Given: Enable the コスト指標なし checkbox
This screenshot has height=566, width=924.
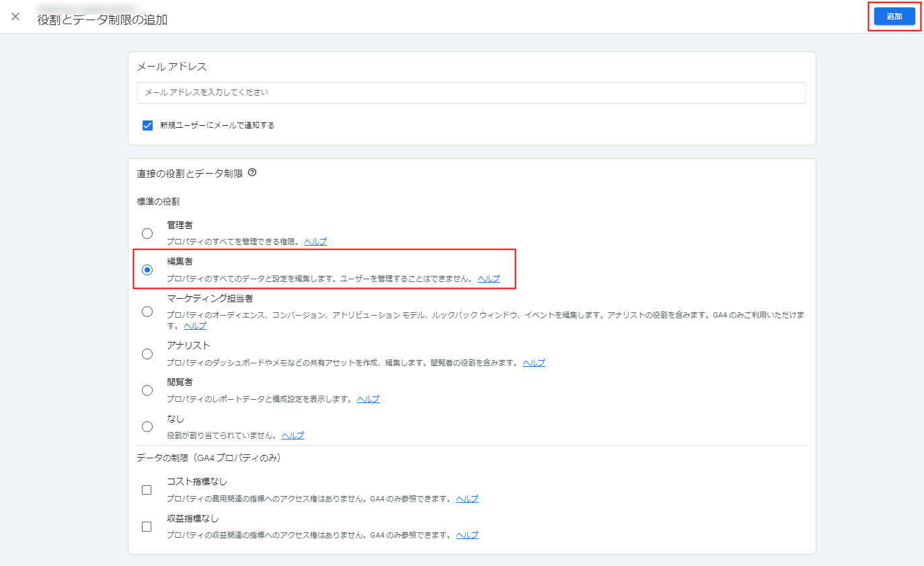Looking at the screenshot, I should [x=147, y=490].
